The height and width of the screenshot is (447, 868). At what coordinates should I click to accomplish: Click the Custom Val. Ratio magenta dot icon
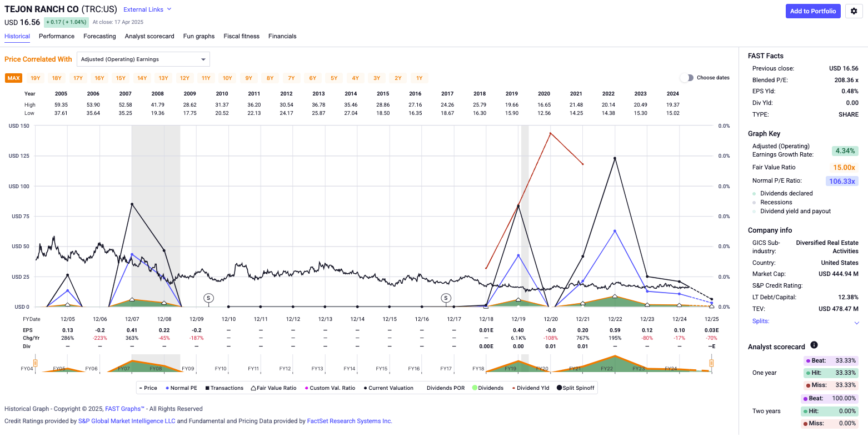306,388
